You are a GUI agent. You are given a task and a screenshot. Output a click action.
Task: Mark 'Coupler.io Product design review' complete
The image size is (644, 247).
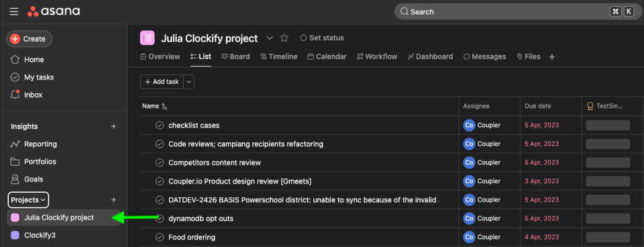click(x=160, y=181)
